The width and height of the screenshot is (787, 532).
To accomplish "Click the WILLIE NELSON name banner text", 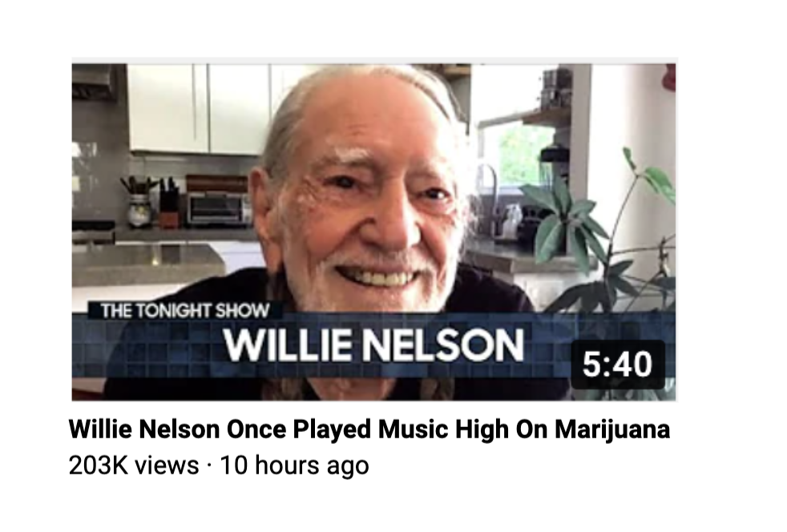I will 374,345.
